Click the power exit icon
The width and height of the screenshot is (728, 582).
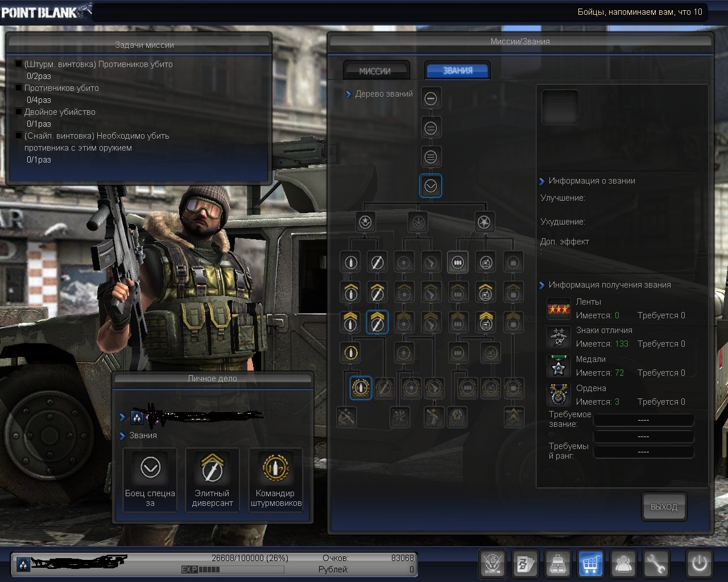pos(699,564)
